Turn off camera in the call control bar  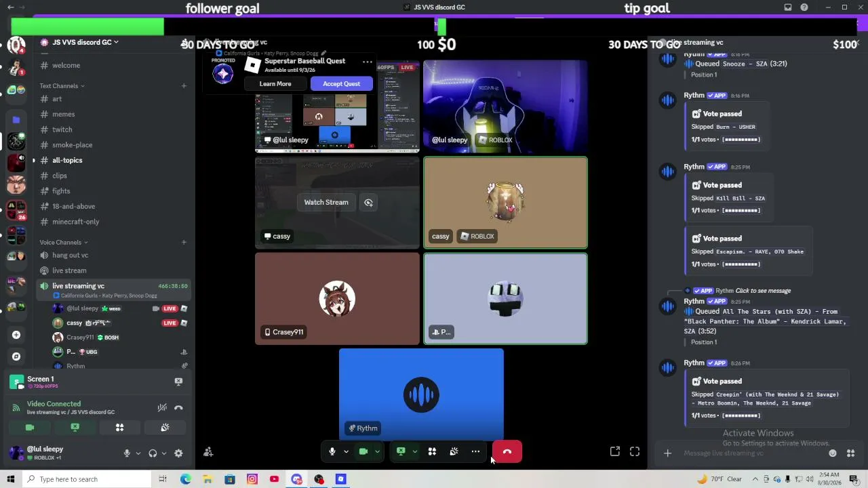[363, 451]
